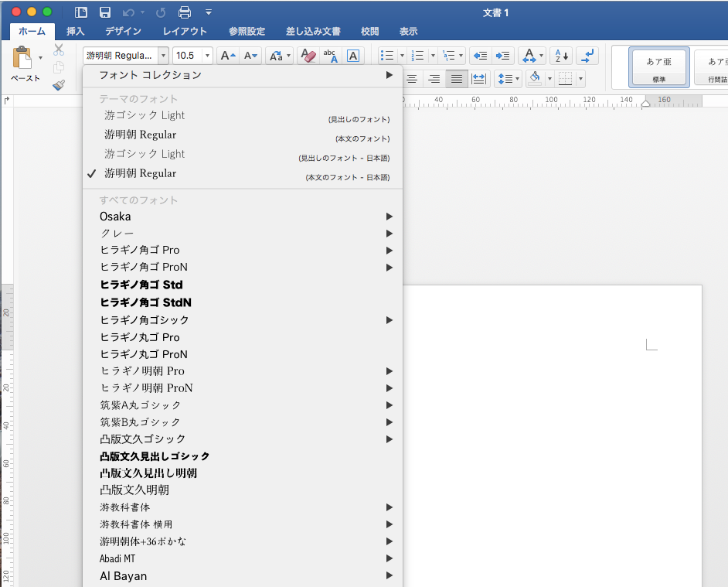
Task: Click the Redo circular arrow icon
Action: 161,12
